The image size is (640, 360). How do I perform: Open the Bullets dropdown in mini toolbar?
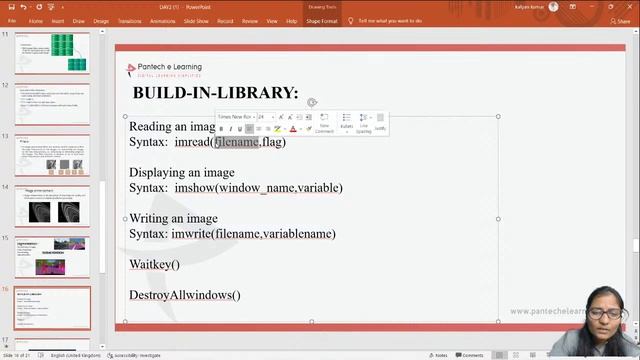[x=347, y=123]
